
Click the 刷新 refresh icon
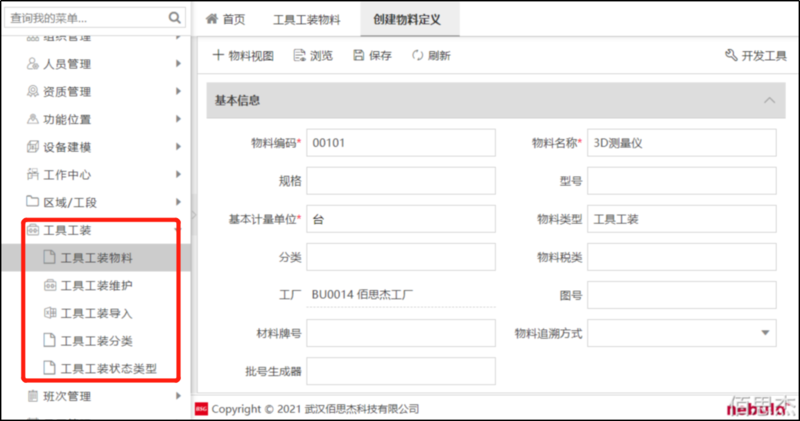coord(418,55)
